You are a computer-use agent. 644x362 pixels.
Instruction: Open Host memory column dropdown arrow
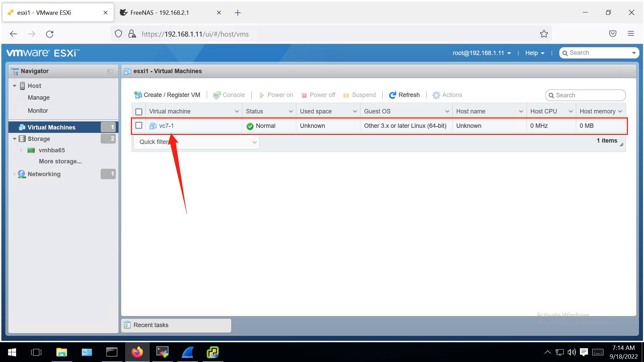coord(620,111)
